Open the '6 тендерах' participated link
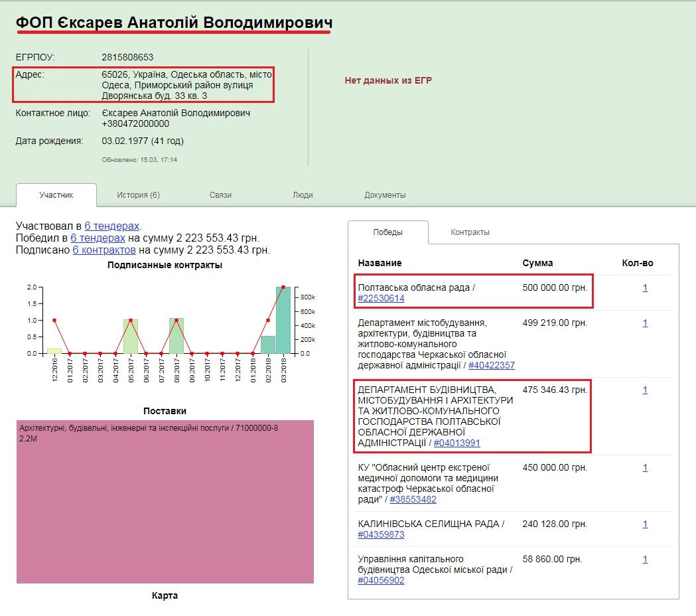 111,226
